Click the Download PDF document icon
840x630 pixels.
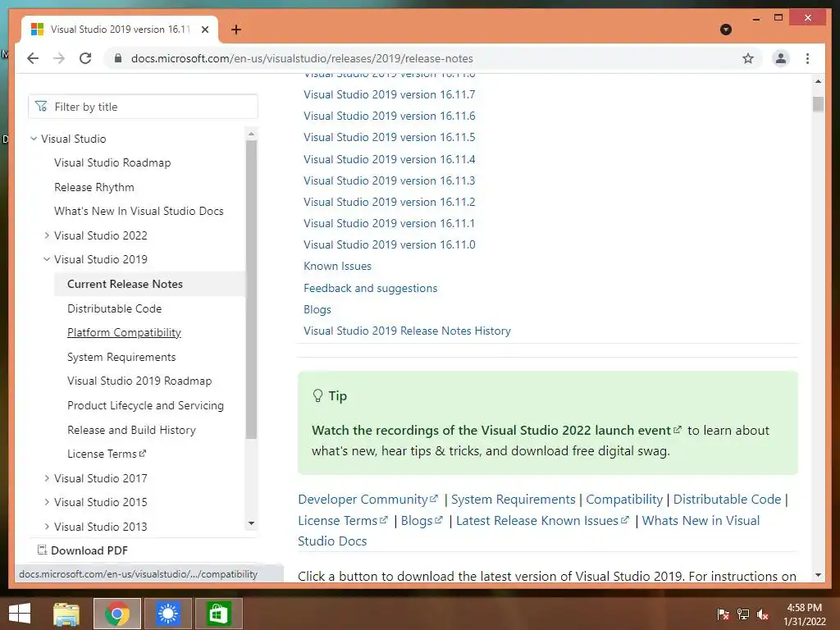[x=42, y=550]
